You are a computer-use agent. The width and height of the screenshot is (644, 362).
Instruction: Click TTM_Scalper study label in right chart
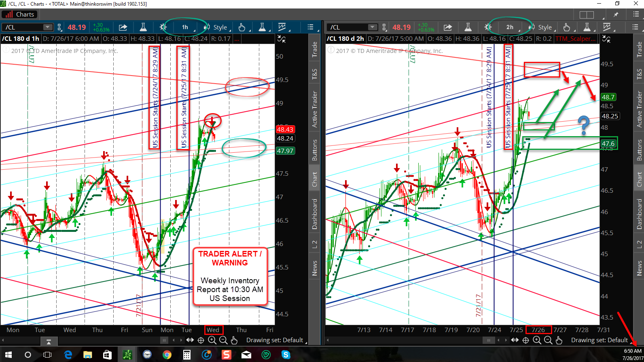pyautogui.click(x=575, y=39)
